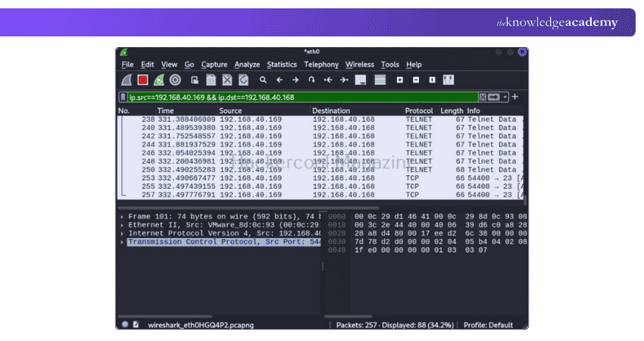
Task: Select TCP packet number 253
Action: [x=320, y=178]
